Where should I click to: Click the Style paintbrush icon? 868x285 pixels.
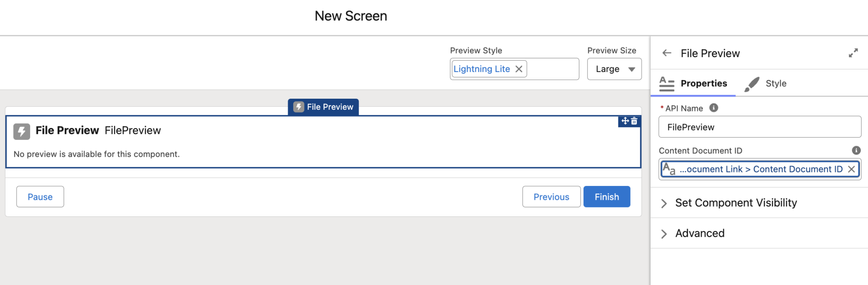752,84
